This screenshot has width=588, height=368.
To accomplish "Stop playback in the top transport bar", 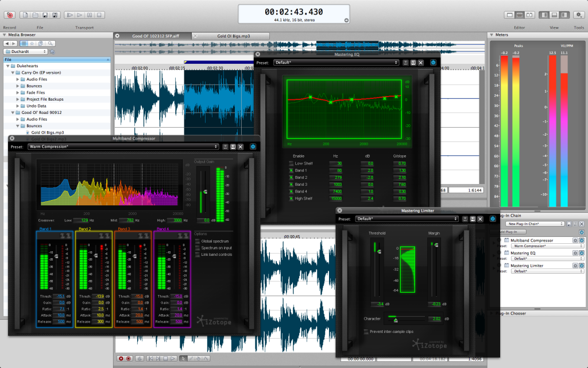I will point(99,15).
